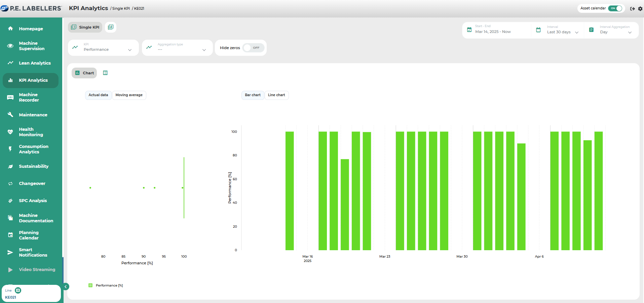Click the Line selector list icon
The image size is (644, 303).
pyautogui.click(x=18, y=290)
